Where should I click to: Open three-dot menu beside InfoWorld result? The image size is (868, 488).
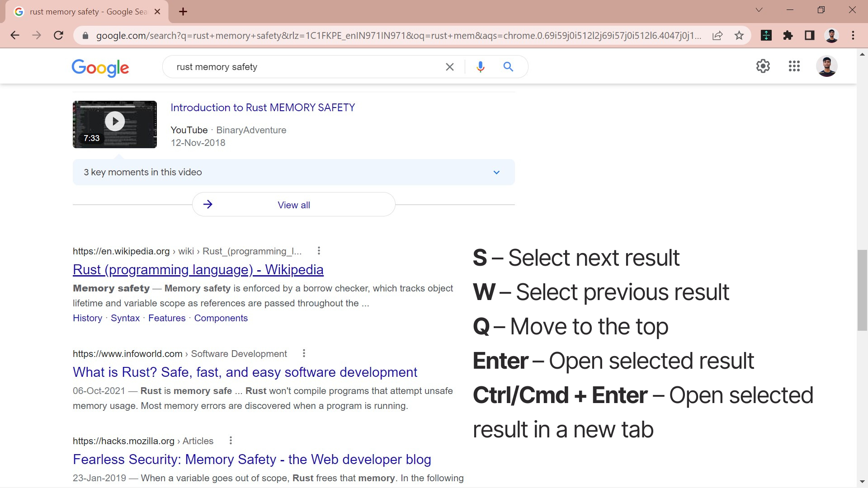(304, 353)
